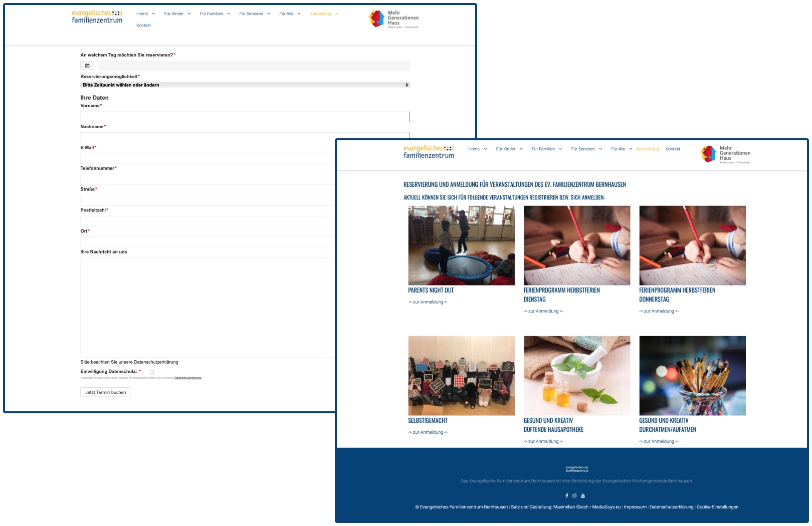Image resolution: width=812 pixels, height=526 pixels.
Task: Click the Jetzt Termin buchen button
Action: coord(105,392)
